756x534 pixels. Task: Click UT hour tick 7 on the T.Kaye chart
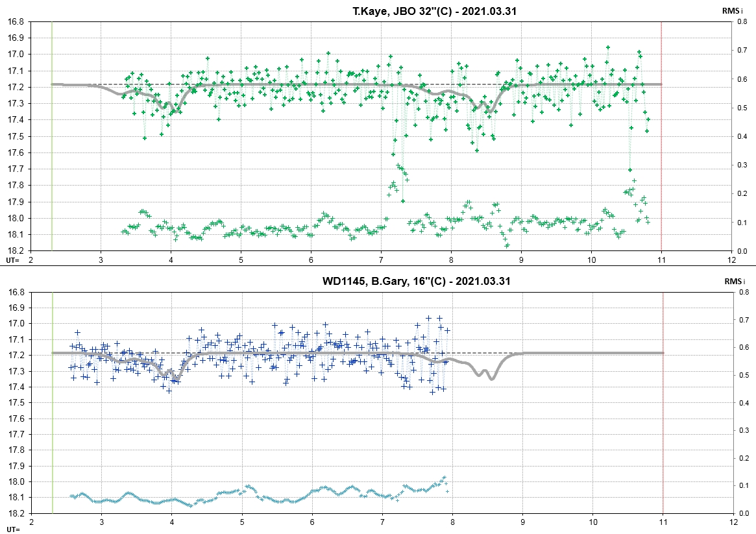[x=381, y=260]
